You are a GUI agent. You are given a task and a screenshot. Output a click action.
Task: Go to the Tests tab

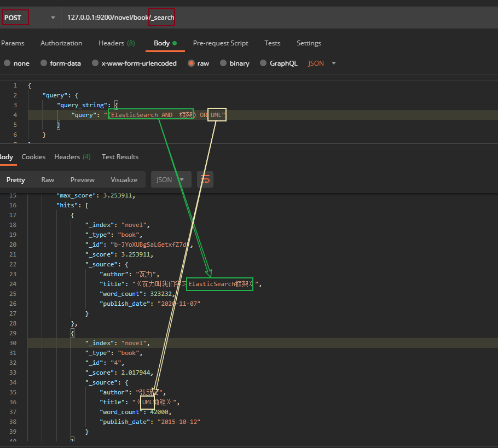click(x=272, y=43)
